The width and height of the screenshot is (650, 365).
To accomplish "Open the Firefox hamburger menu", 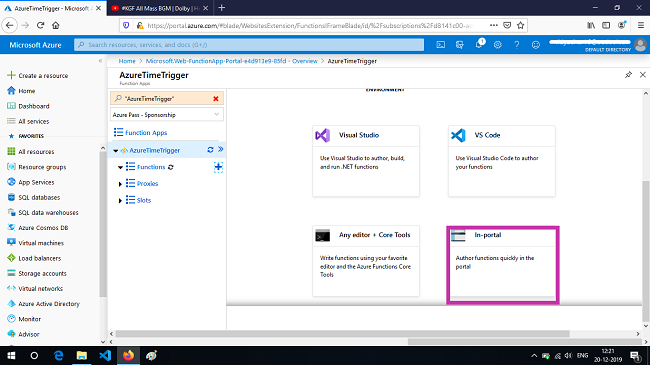I will click(640, 25).
